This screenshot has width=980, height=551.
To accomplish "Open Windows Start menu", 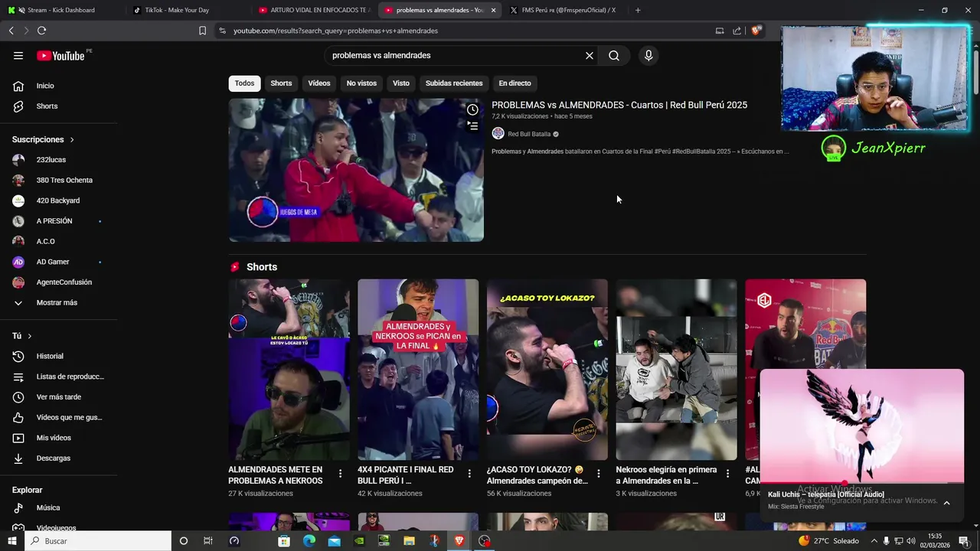I will coord(11,541).
